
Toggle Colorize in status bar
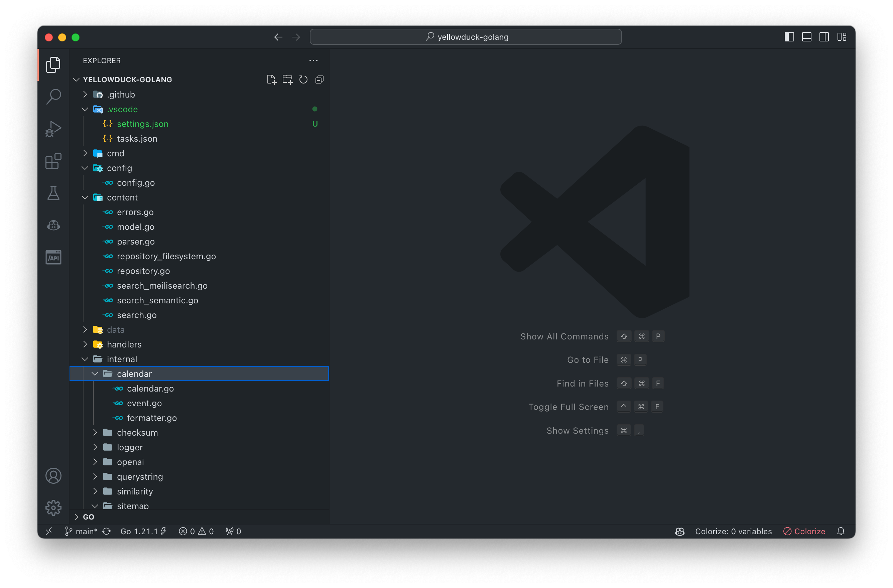pos(804,531)
